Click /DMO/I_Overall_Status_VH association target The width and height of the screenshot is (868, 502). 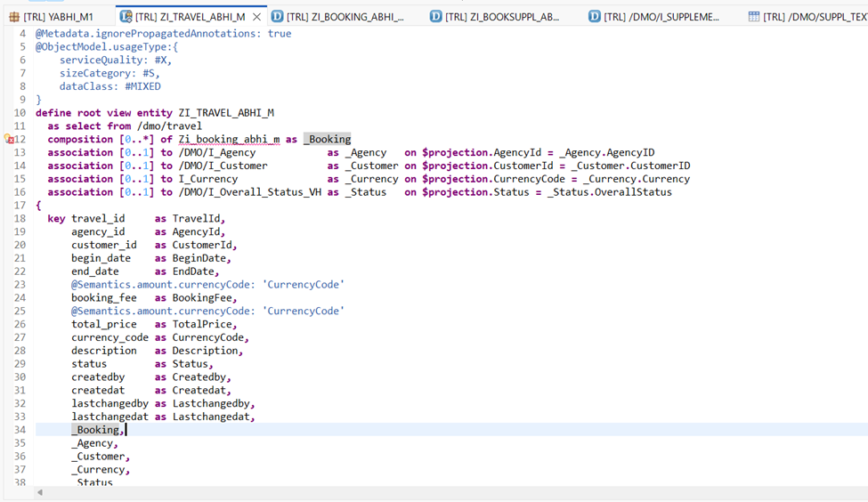coord(249,192)
